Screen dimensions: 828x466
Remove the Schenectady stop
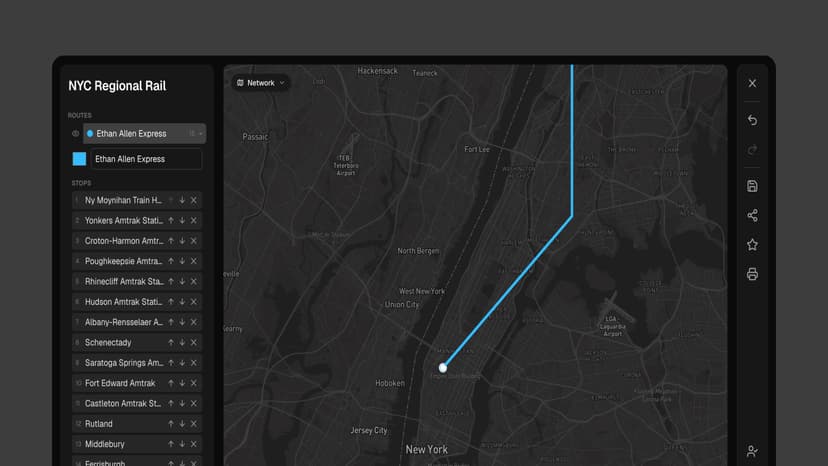(194, 342)
